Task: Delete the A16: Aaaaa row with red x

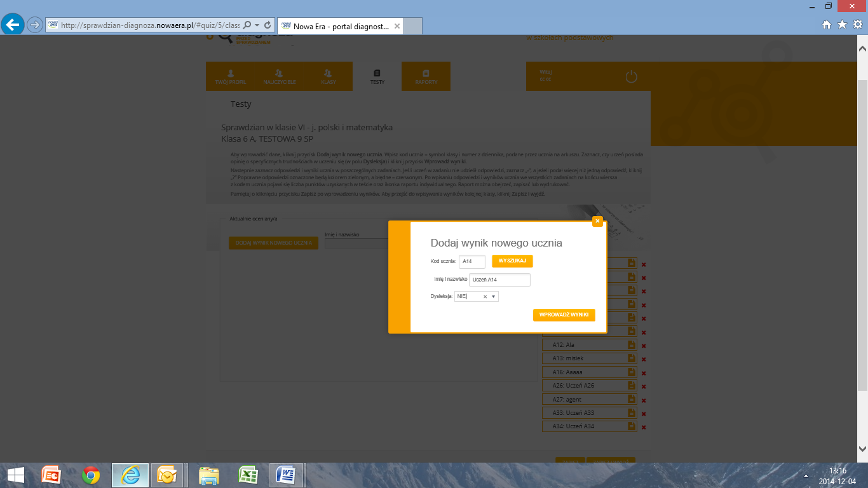Action: pos(644,373)
